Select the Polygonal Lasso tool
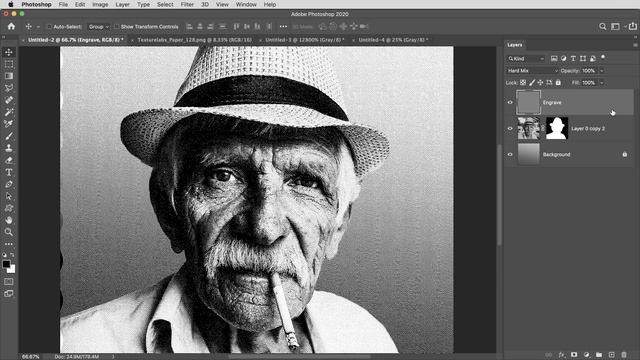The width and height of the screenshot is (640, 360). pos(9,88)
